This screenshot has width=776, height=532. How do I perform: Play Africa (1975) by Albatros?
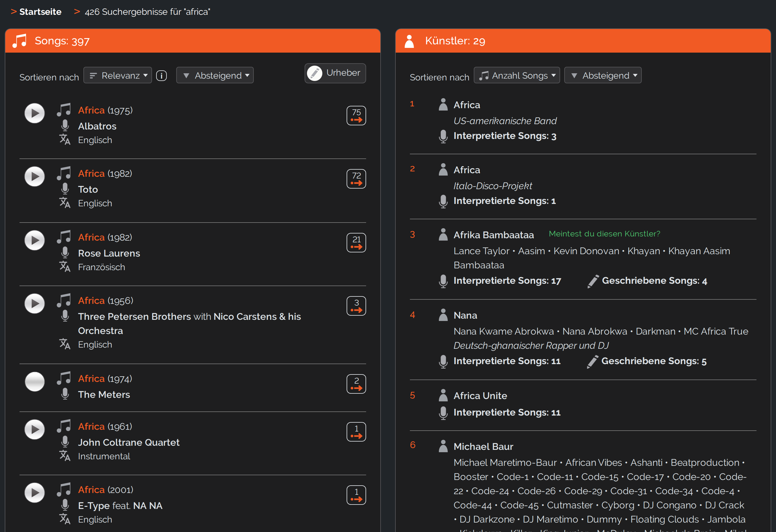pyautogui.click(x=34, y=113)
